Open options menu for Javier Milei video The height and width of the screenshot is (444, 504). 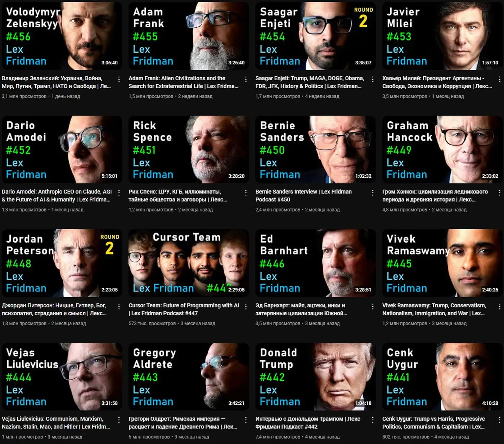pyautogui.click(x=499, y=79)
